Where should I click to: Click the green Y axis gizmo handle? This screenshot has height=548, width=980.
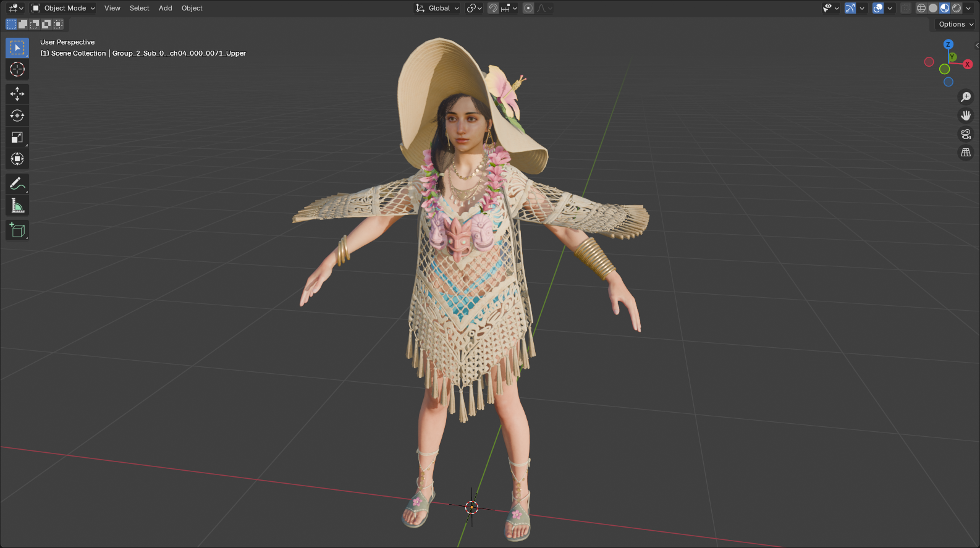click(952, 57)
